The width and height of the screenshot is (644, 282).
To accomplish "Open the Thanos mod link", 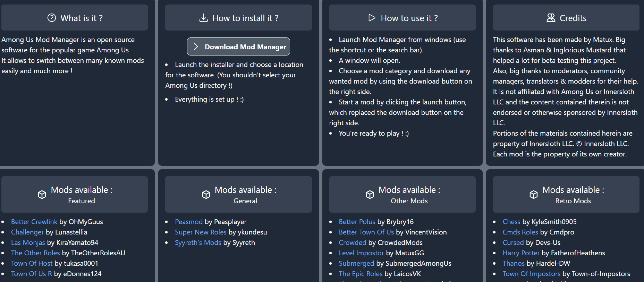I will coord(514,263).
